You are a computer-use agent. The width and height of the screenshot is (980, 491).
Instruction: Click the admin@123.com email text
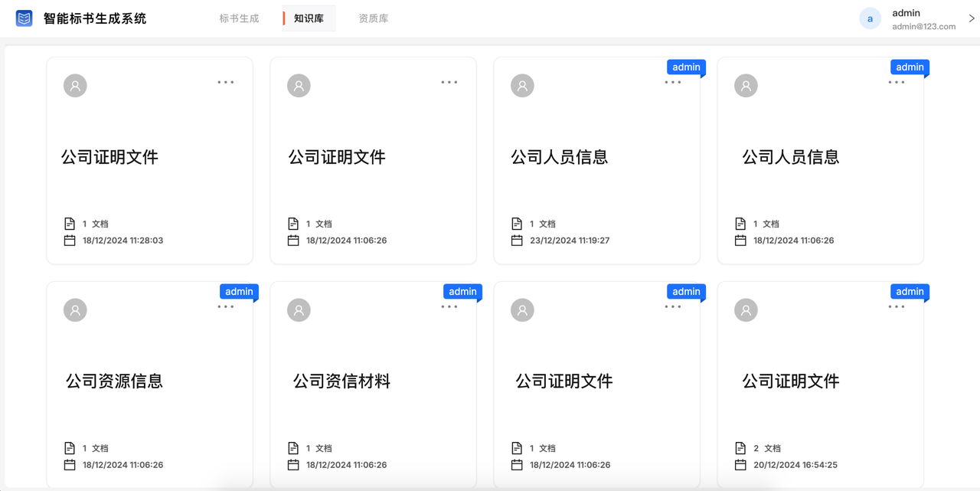click(x=923, y=26)
